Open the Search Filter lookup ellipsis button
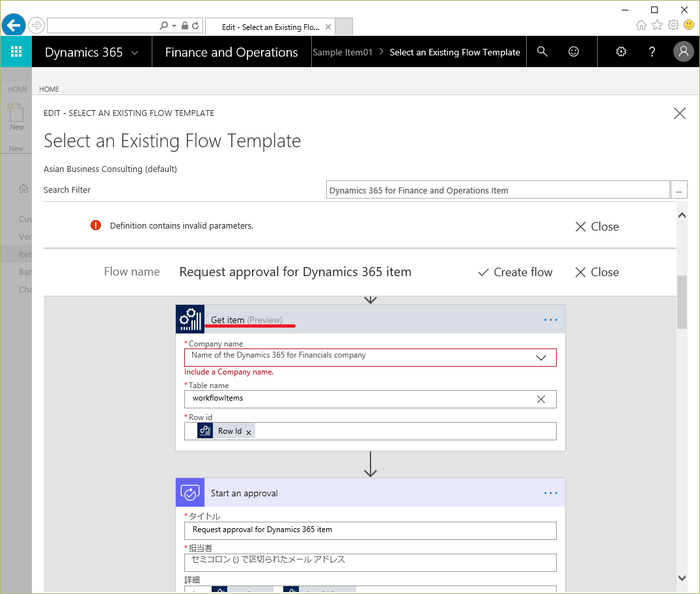700x594 pixels. [x=679, y=190]
